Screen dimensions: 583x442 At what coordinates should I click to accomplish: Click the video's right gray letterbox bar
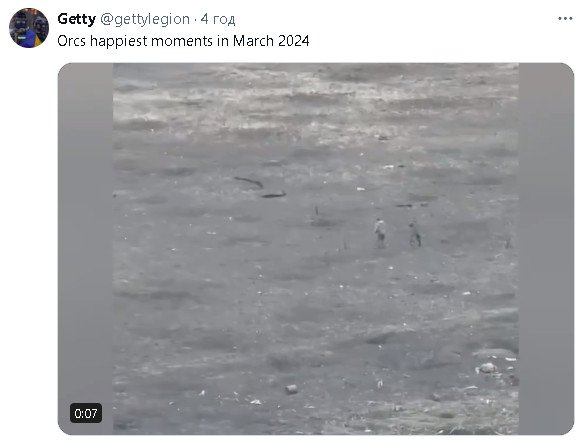pyautogui.click(x=546, y=249)
